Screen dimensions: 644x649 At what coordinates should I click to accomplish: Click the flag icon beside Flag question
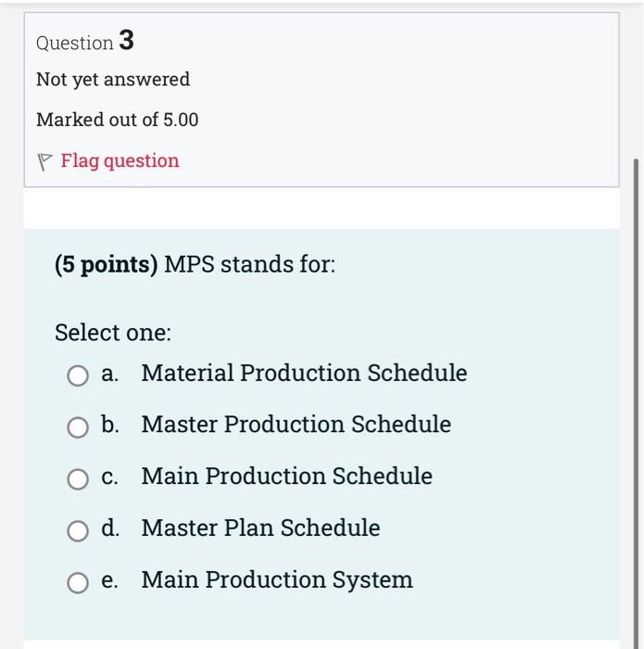tap(44, 162)
